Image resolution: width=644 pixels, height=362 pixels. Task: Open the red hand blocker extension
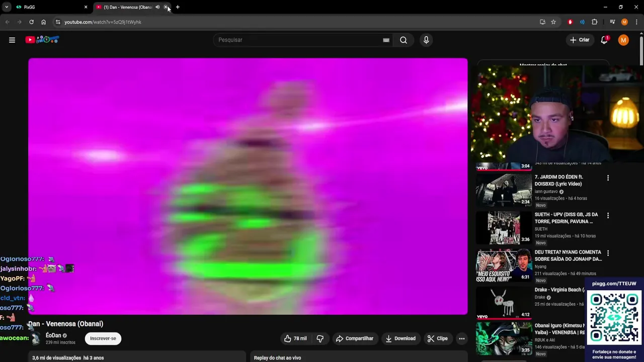point(570,22)
